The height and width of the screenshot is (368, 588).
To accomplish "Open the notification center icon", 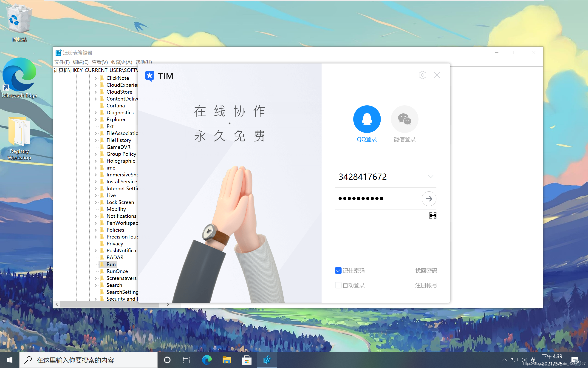I will [x=575, y=360].
